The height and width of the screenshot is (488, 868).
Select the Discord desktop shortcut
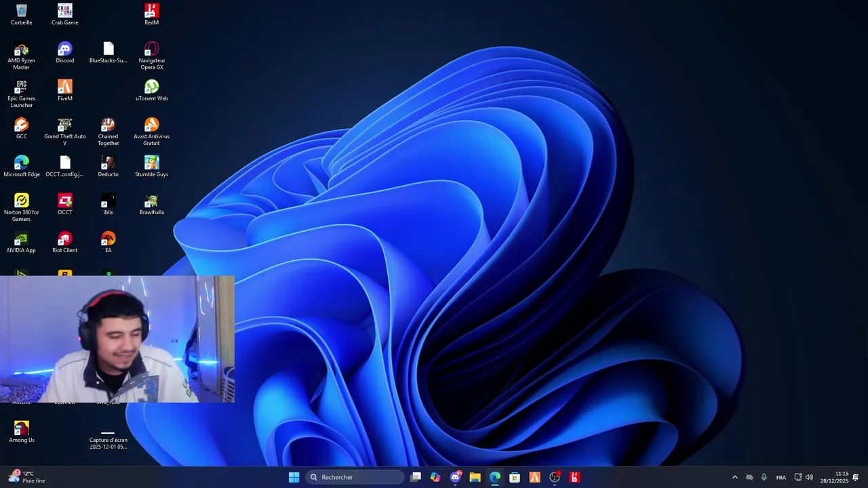click(65, 52)
